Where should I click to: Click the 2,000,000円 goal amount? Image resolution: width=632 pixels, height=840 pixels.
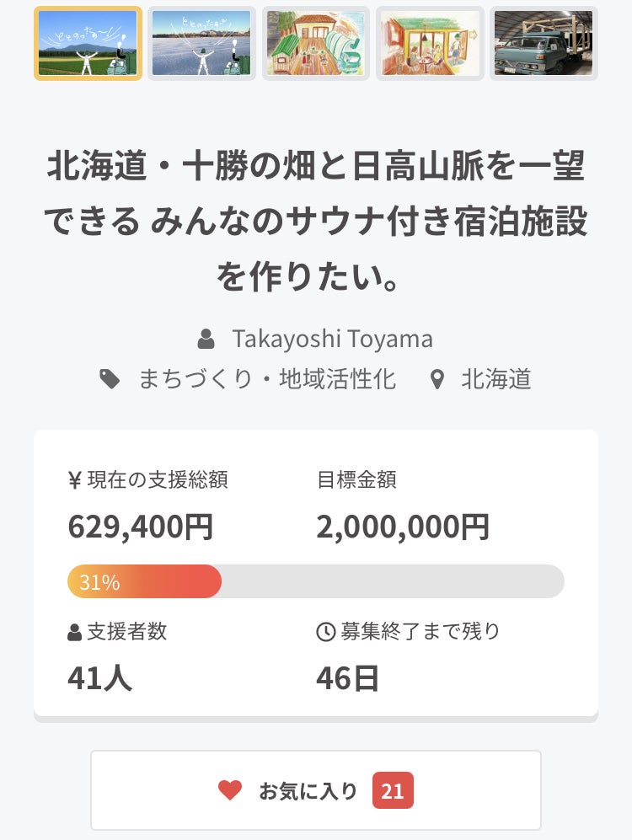coord(403,527)
